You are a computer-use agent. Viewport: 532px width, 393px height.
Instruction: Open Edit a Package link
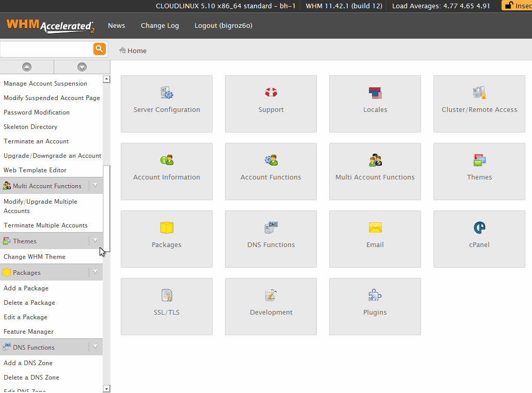coord(25,317)
